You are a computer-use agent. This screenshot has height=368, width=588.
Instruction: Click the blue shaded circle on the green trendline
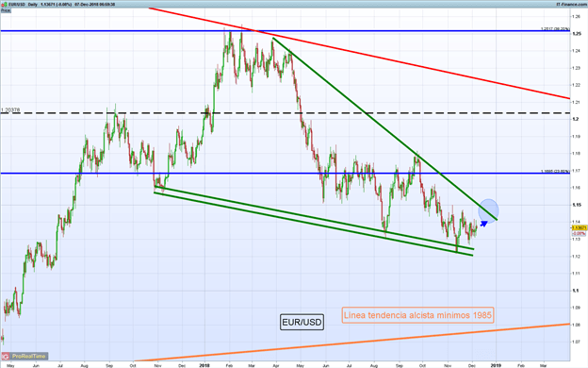coord(488,210)
